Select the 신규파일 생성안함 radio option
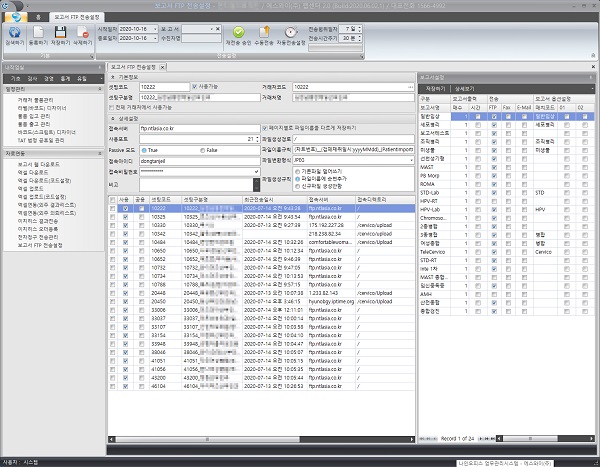Viewport: 600px width, 467px height. point(297,186)
